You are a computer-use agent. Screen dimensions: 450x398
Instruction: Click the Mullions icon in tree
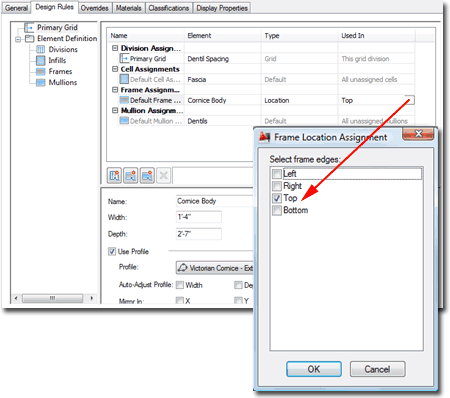(41, 83)
